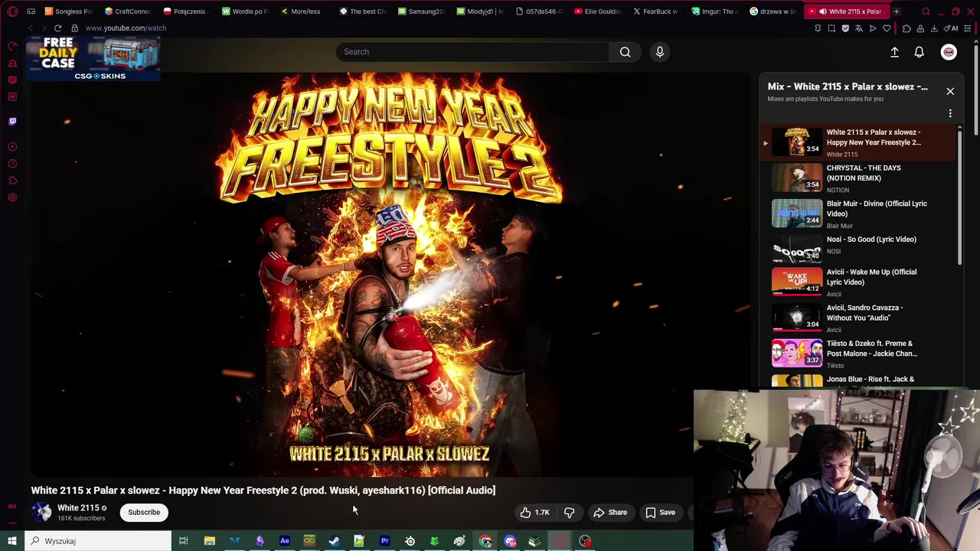This screenshot has width=980, height=551.
Task: Switch to the FearBuck tab
Action: coord(656,11)
